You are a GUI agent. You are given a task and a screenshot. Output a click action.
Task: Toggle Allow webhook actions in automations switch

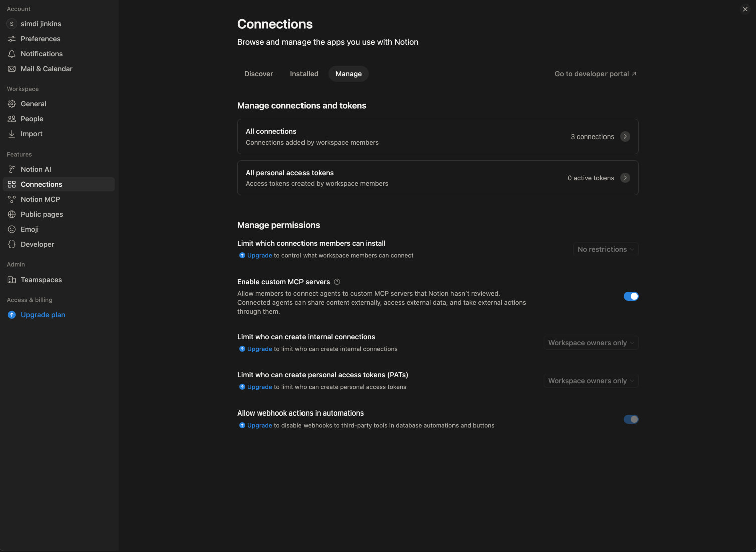[x=631, y=419]
